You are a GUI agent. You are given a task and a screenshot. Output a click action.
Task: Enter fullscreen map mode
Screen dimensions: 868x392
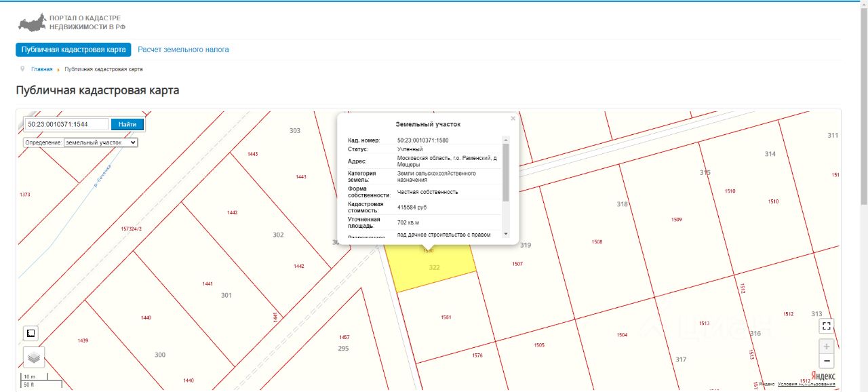click(826, 326)
